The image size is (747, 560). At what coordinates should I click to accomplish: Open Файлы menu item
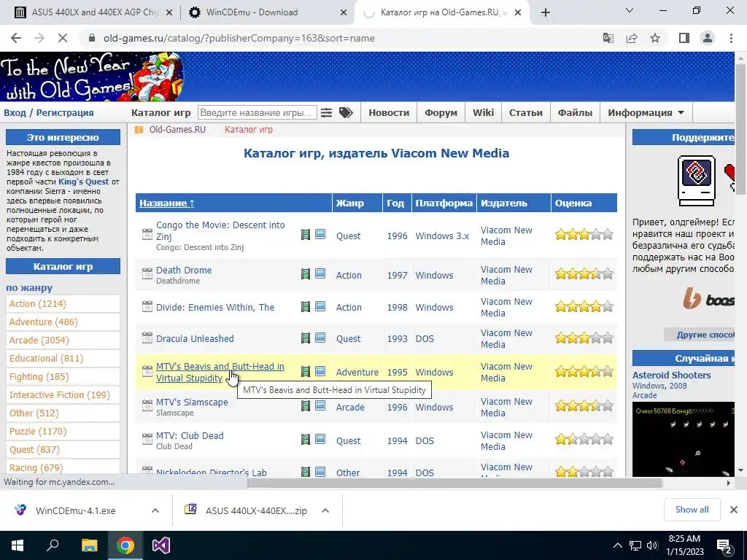point(575,113)
